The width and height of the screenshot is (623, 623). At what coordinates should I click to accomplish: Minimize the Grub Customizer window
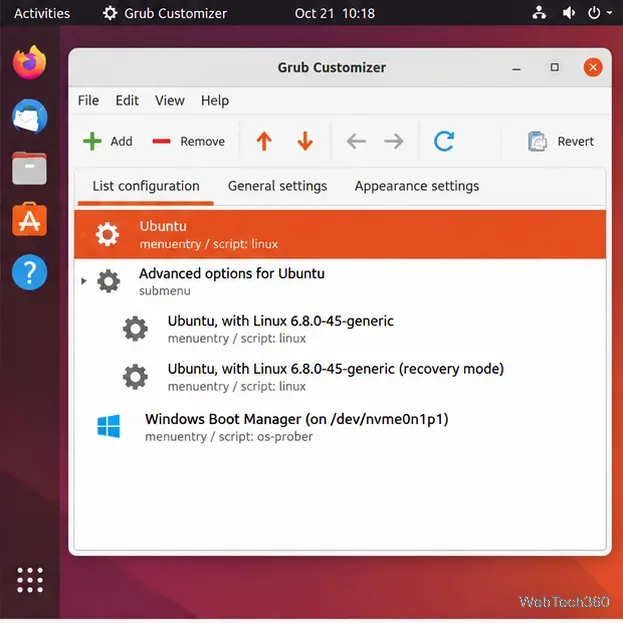click(516, 68)
